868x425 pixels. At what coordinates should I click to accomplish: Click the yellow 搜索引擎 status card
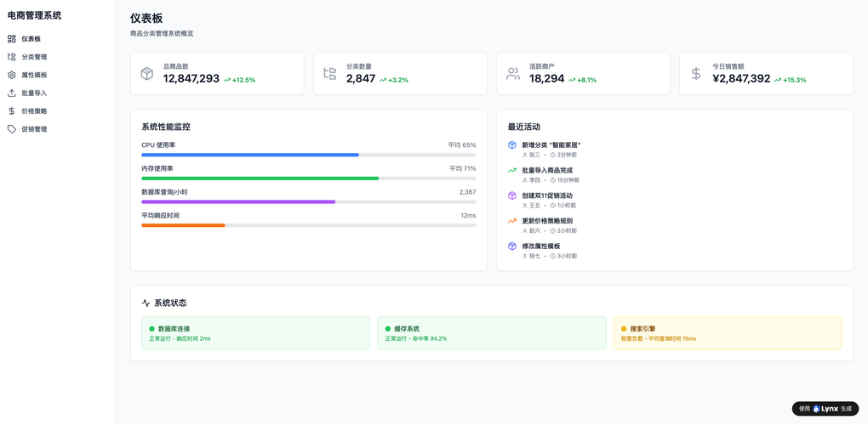click(x=728, y=333)
